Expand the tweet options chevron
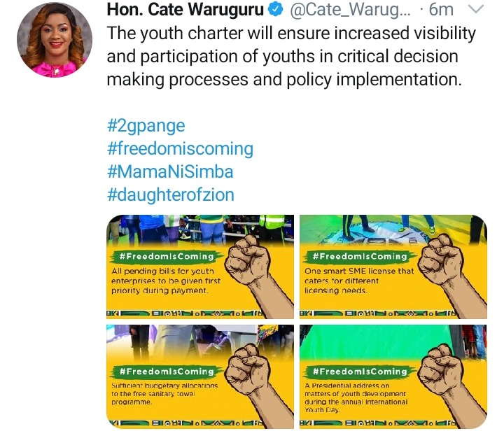The image size is (504, 438). 476,9
